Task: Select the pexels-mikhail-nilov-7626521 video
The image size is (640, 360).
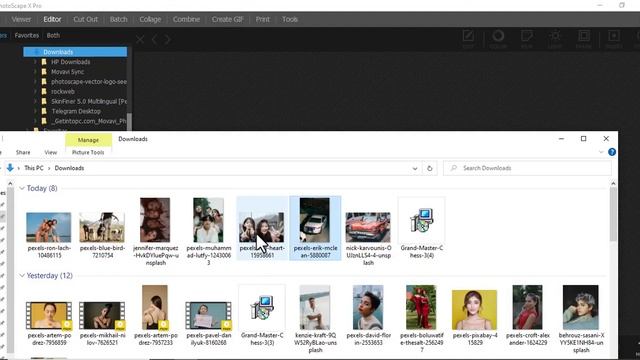Action: tap(102, 316)
